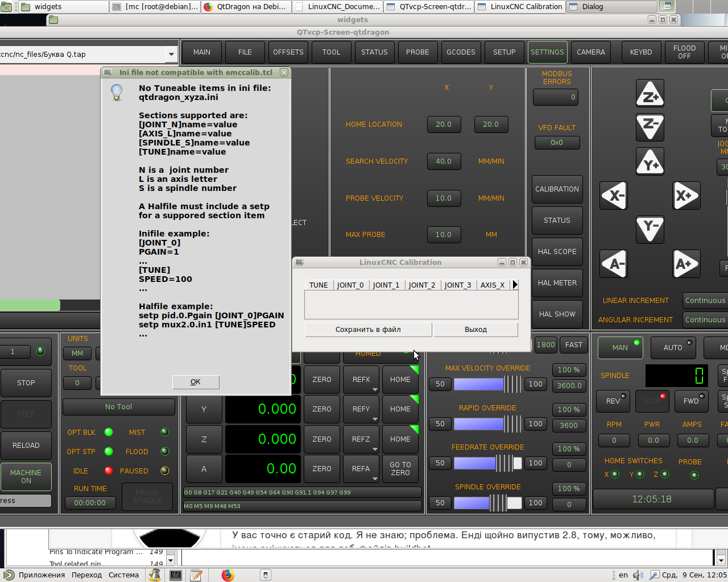Edit SEARCH VELOCITY field 40.0
Viewport: 728px width, 582px height.
click(444, 161)
